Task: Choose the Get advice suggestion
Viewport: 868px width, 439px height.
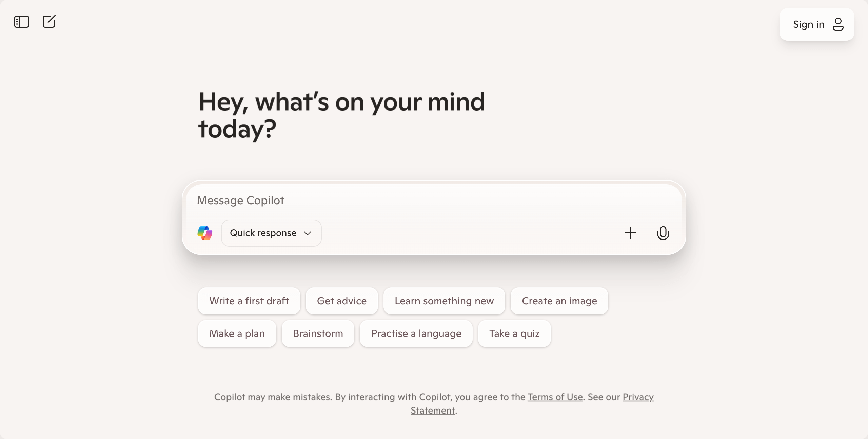Action: pyautogui.click(x=341, y=301)
